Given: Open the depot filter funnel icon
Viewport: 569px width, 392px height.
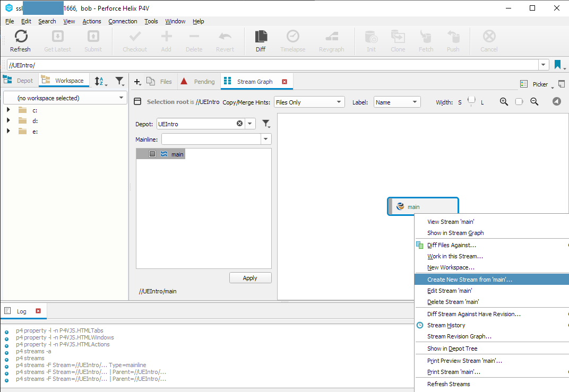Looking at the screenshot, I should (266, 124).
